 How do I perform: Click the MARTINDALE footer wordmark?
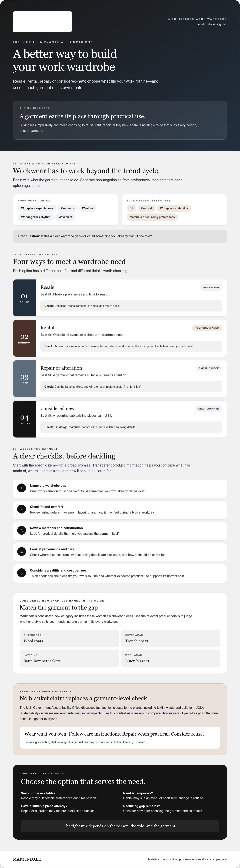27,859
